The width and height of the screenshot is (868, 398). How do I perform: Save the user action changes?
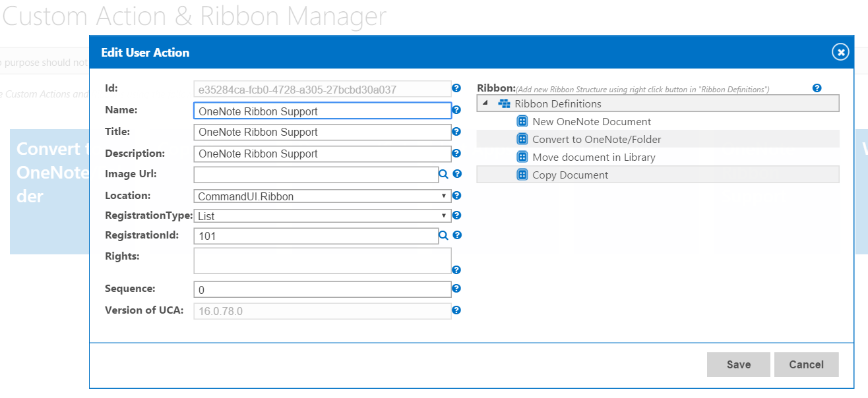pos(738,364)
